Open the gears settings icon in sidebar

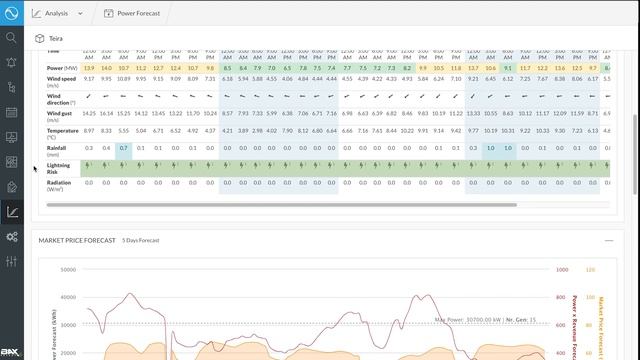tap(11, 237)
